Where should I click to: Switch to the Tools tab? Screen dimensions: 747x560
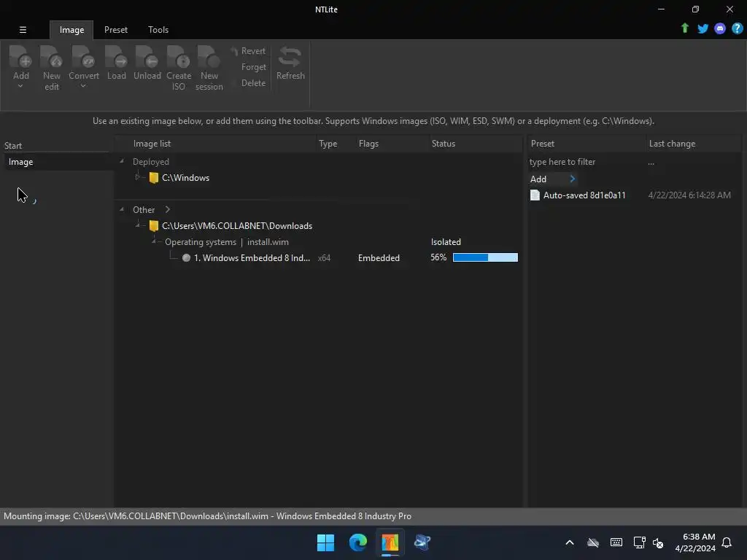point(158,30)
